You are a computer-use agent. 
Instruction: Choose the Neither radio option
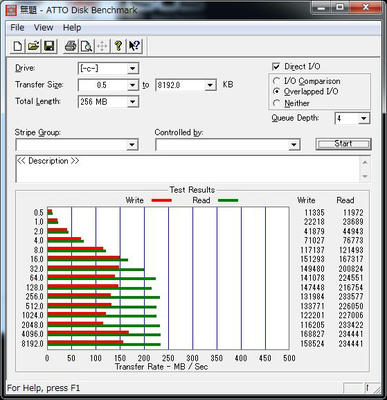276,103
